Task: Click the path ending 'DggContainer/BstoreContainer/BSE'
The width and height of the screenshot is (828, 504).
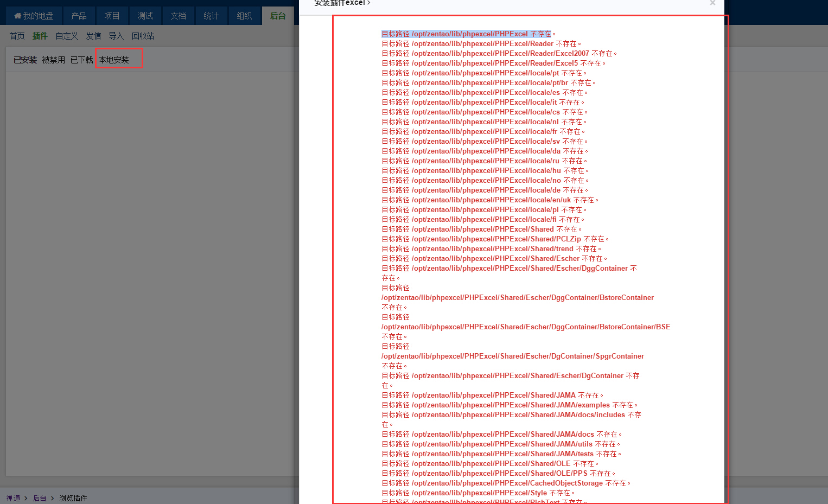Action: (x=526, y=327)
